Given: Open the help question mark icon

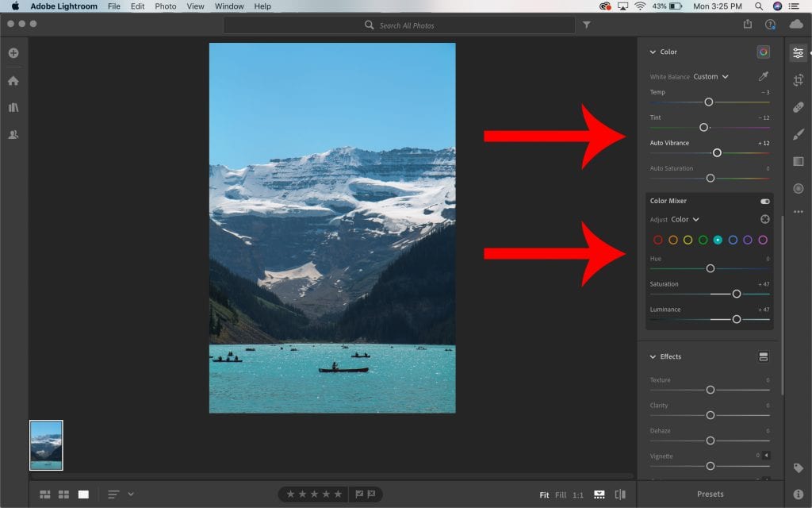Looking at the screenshot, I should (x=770, y=25).
